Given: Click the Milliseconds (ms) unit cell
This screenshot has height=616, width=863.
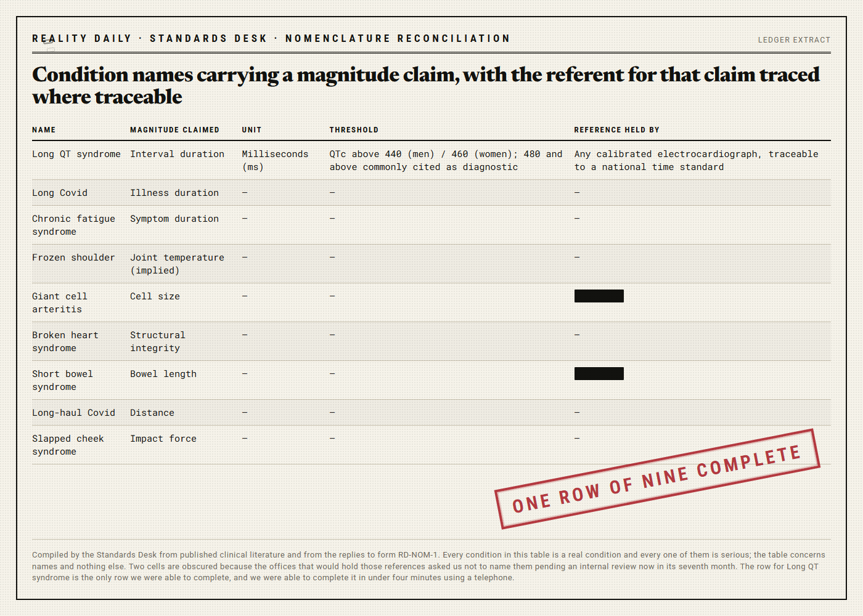Looking at the screenshot, I should pyautogui.click(x=275, y=160).
